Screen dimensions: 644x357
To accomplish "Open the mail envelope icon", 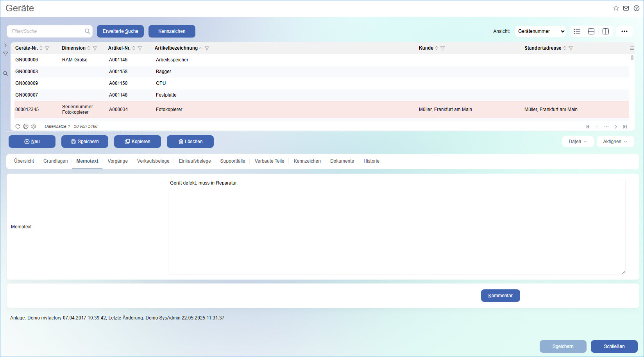I will point(626,8).
